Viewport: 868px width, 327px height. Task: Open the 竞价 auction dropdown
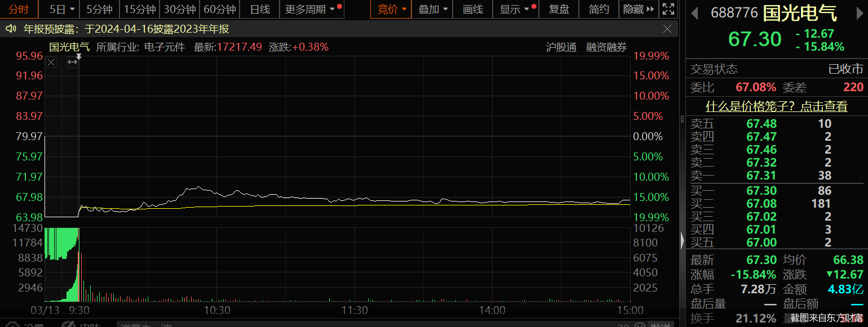coord(392,9)
